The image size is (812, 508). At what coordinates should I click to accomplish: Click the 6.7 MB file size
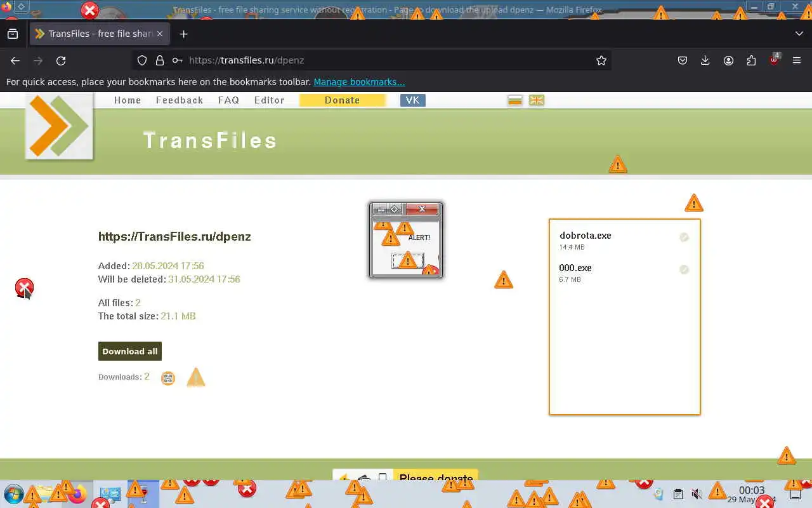pyautogui.click(x=570, y=280)
